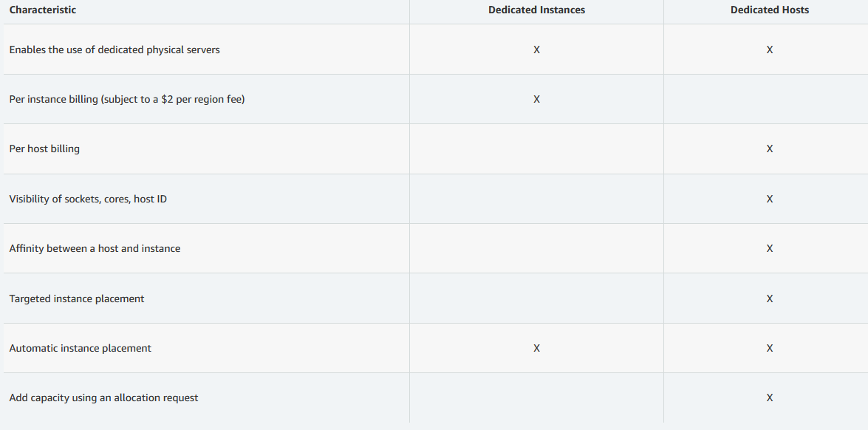Click the Dedicated Instances column header
Image resolution: width=868 pixels, height=430 pixels.
pyautogui.click(x=536, y=10)
